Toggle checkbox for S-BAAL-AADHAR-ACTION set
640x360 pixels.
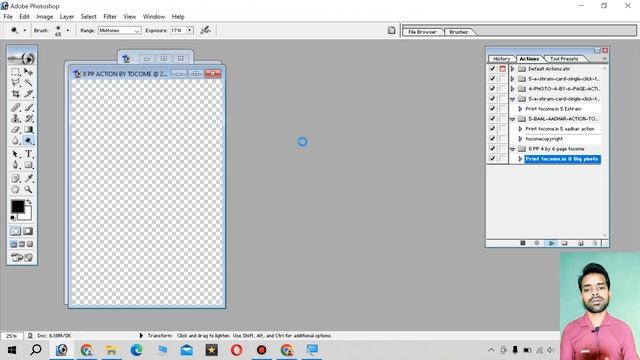tap(492, 119)
